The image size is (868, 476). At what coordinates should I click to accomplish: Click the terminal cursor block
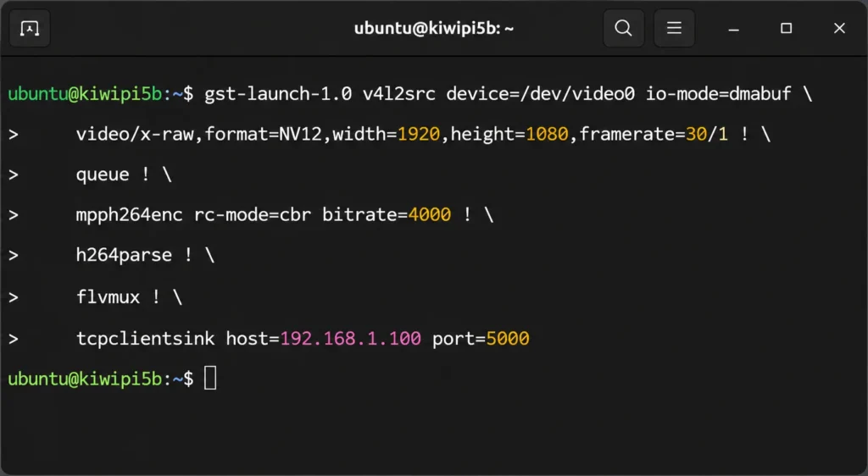pos(210,379)
